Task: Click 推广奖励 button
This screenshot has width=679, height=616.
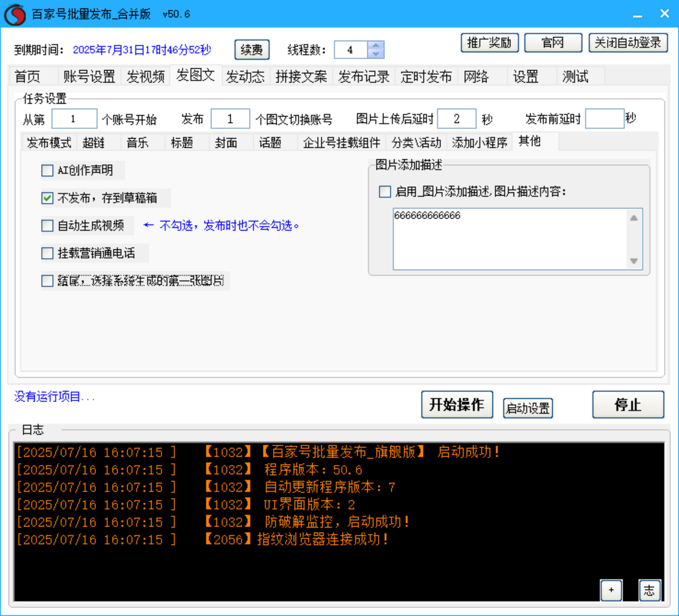Action: pyautogui.click(x=489, y=42)
